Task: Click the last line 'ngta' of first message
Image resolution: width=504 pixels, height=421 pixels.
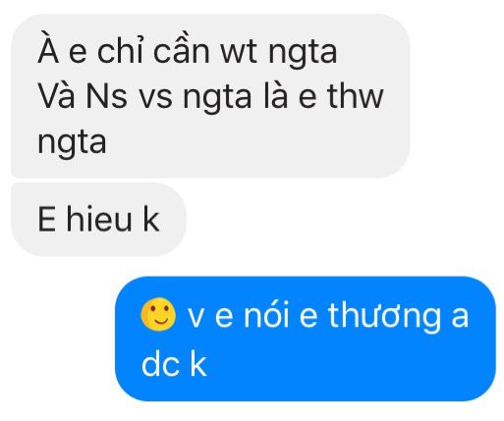Action: 72,143
